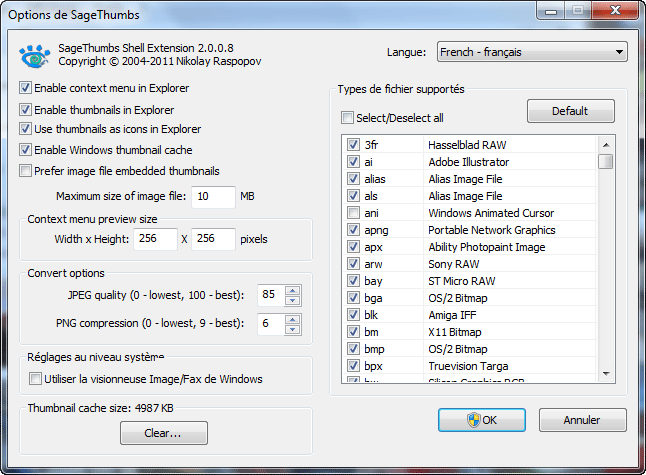Check the ani Windows Animated Cursor type
The height and width of the screenshot is (475, 646).
(x=353, y=213)
